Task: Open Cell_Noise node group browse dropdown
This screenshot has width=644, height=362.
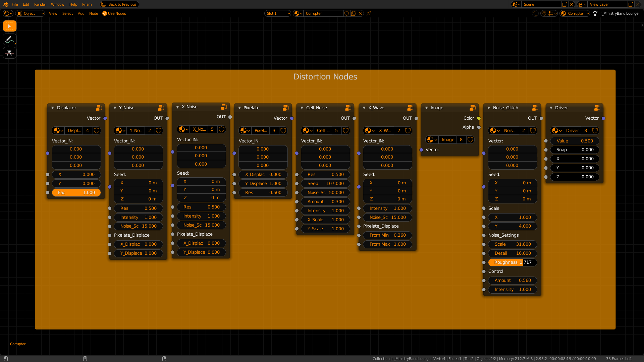Action: [x=308, y=130]
